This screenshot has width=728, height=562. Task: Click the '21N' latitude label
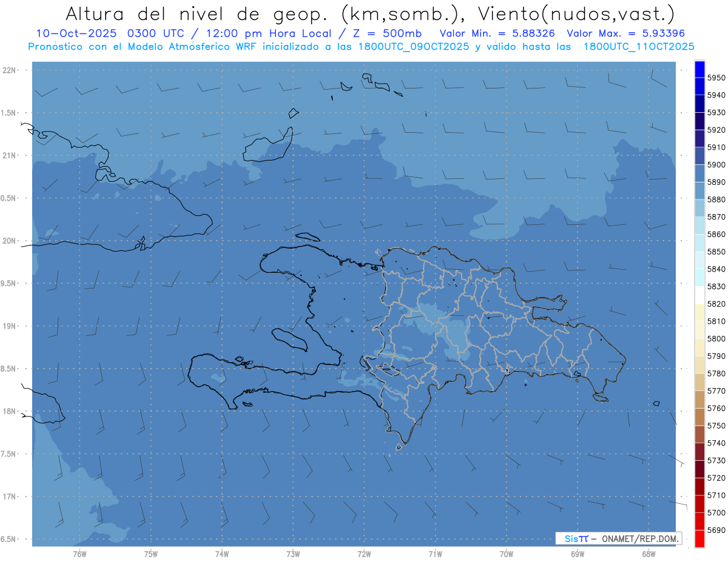pyautogui.click(x=8, y=156)
